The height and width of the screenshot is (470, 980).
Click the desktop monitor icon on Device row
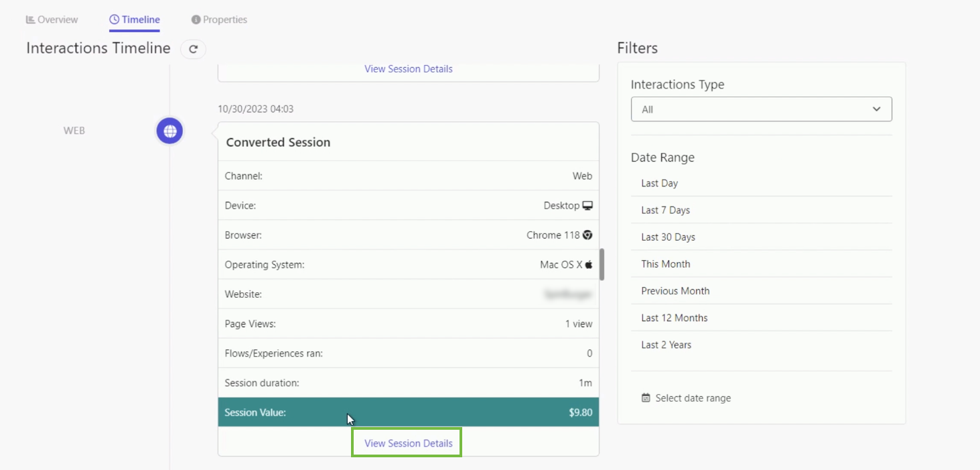[587, 205]
